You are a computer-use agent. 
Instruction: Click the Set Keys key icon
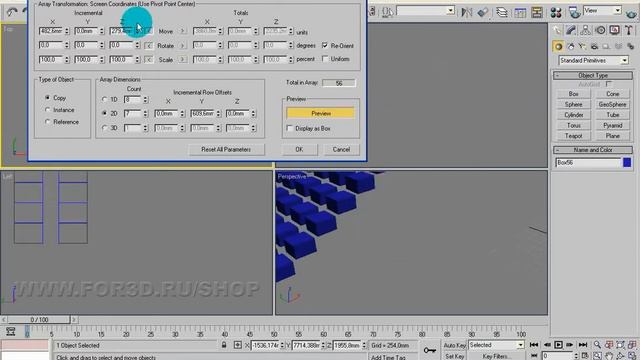pos(430,350)
